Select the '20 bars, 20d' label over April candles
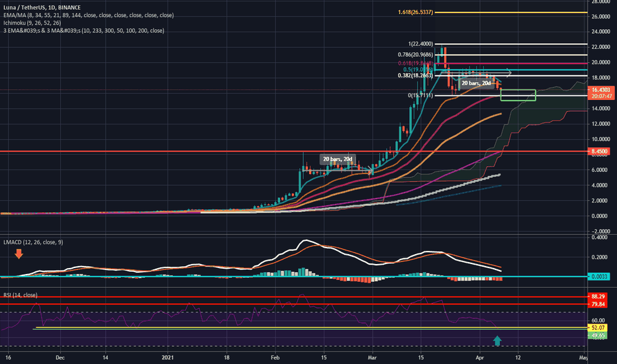Screen dimensions: 617x364 [476, 83]
